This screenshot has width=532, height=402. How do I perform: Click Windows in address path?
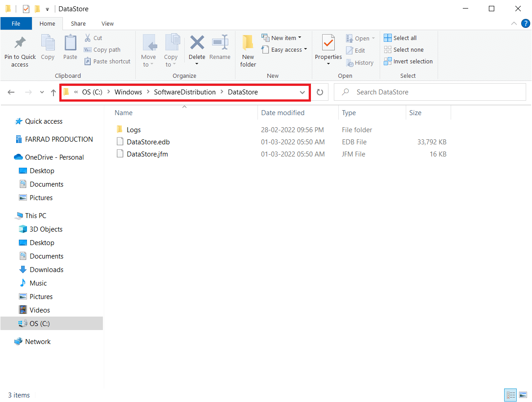pos(128,92)
